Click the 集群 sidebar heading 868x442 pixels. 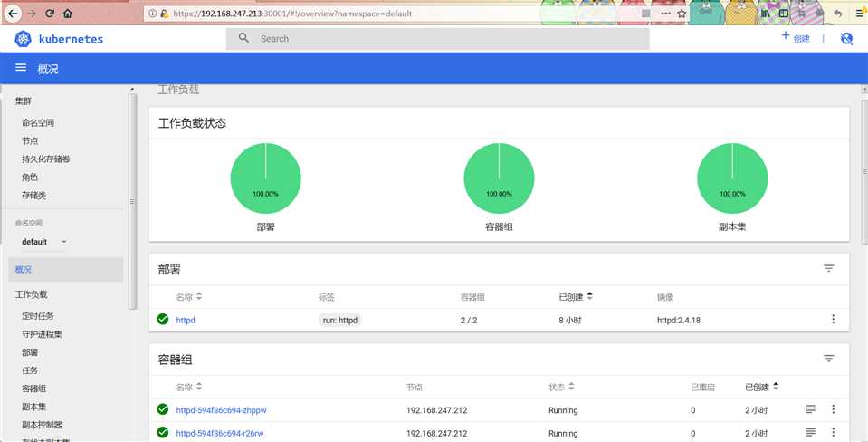coord(24,101)
